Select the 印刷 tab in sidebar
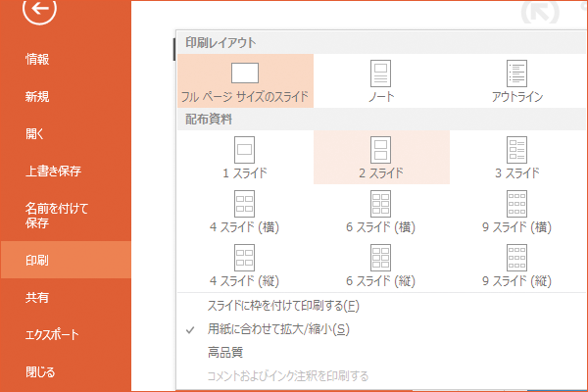Viewport: 588px width, 392px height. tap(66, 260)
